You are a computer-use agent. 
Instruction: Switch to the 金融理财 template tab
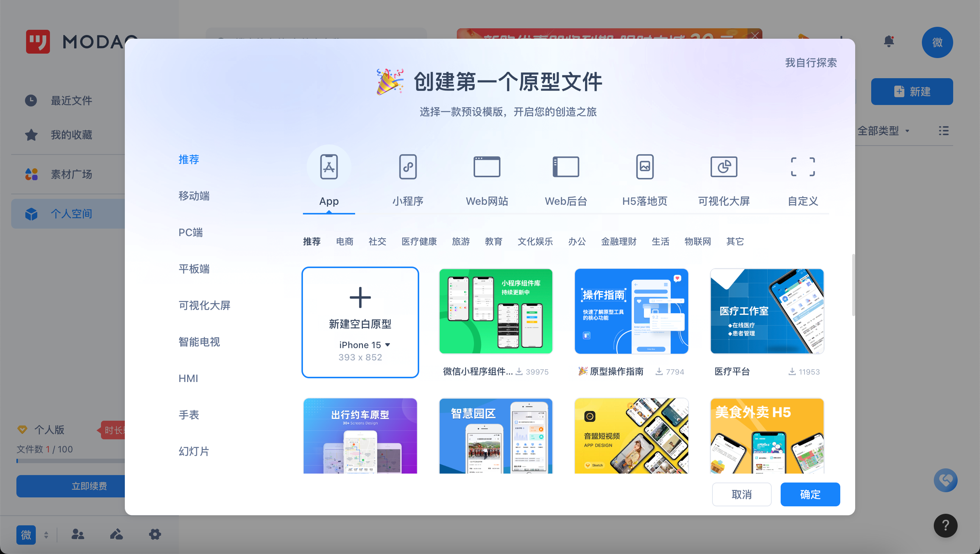tap(618, 242)
